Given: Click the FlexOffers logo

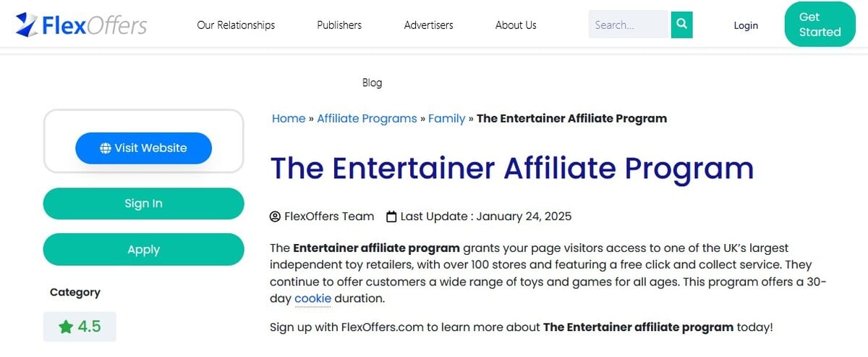Looking at the screenshot, I should (81, 25).
